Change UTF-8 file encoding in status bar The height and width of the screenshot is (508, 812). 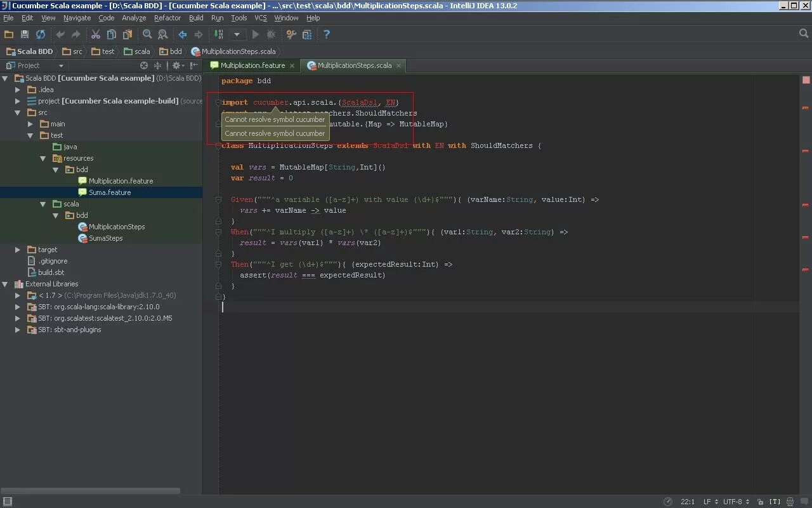pyautogui.click(x=736, y=502)
